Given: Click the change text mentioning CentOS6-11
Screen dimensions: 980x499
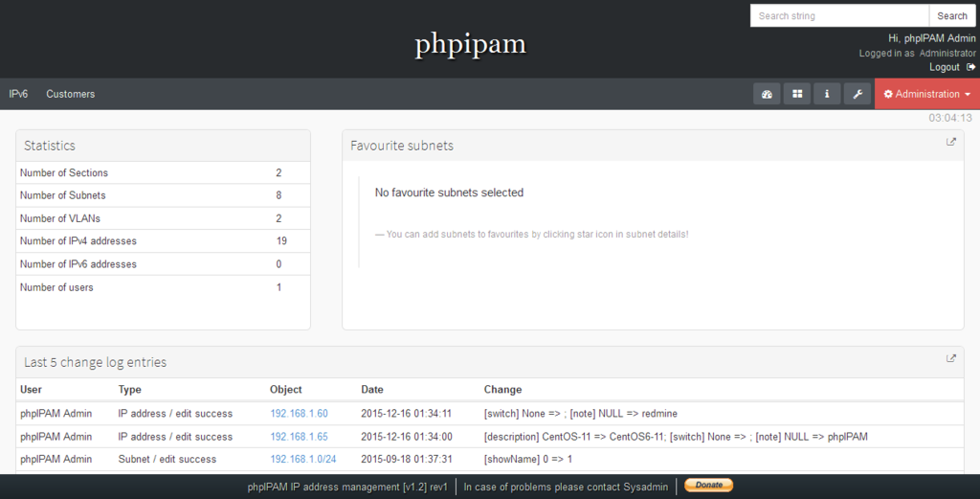Looking at the screenshot, I should click(676, 437).
